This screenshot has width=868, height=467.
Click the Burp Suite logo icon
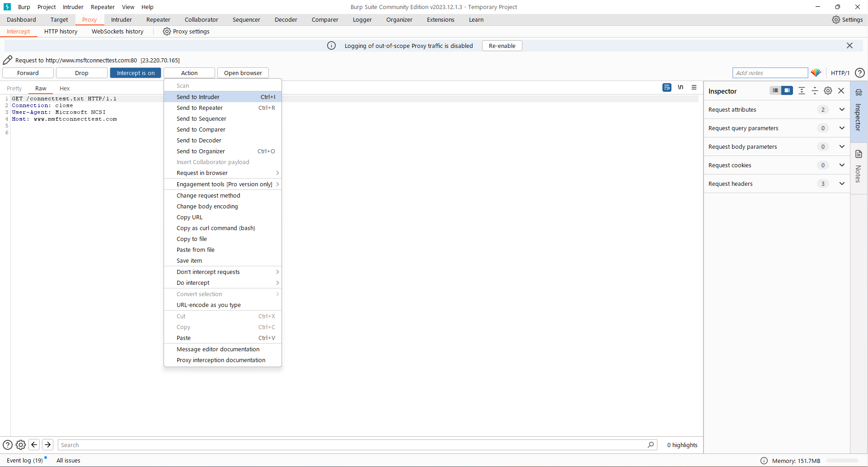[x=7, y=7]
